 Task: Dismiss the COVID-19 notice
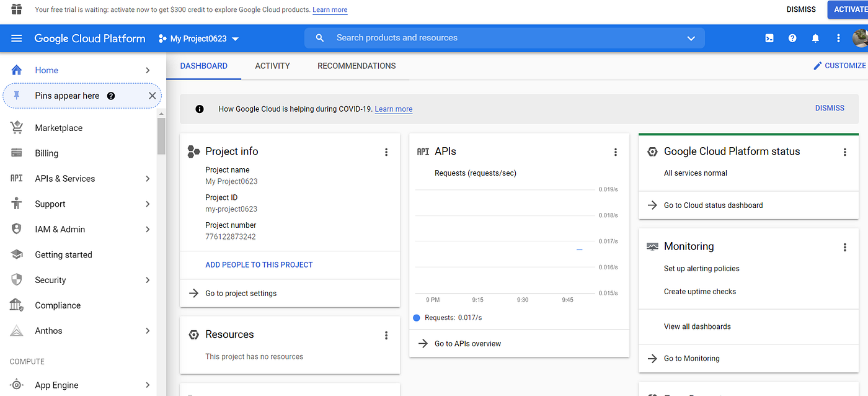(x=830, y=108)
